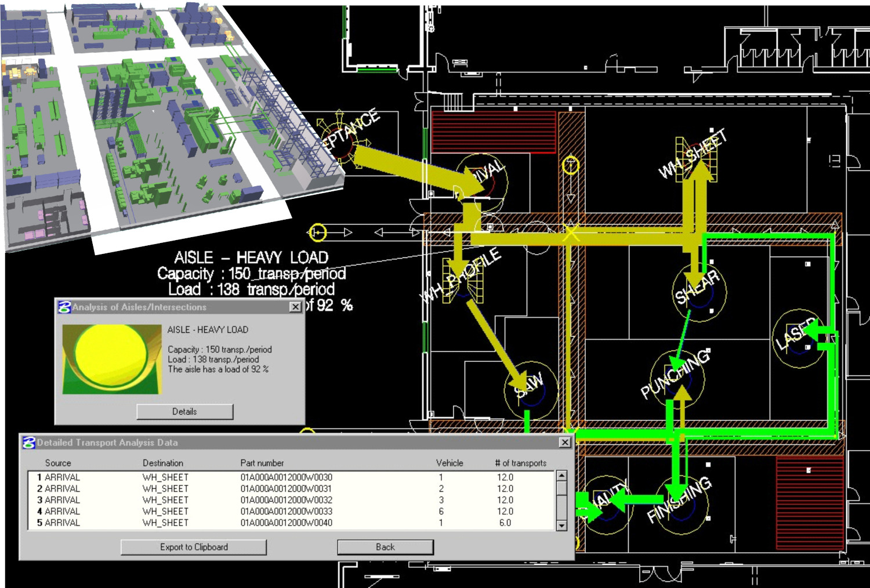This screenshot has width=870, height=588.
Task: Click the Part number column header
Action: 262,463
